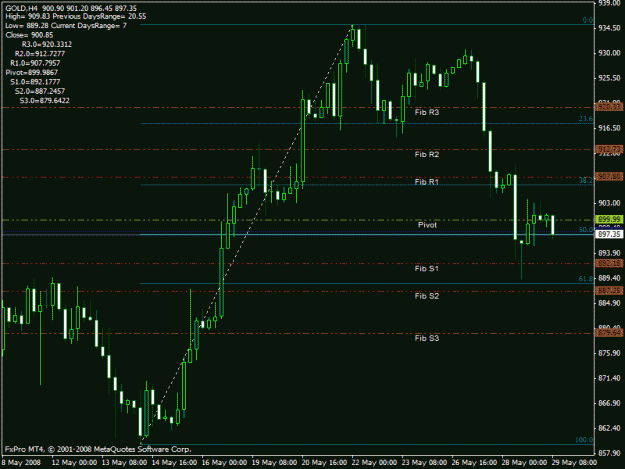Click 884.90 on the price axis
Image resolution: width=625 pixels, height=469 pixels.
(609, 303)
